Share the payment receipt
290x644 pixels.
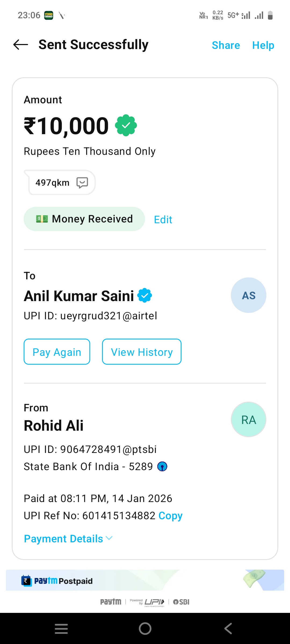pyautogui.click(x=226, y=45)
